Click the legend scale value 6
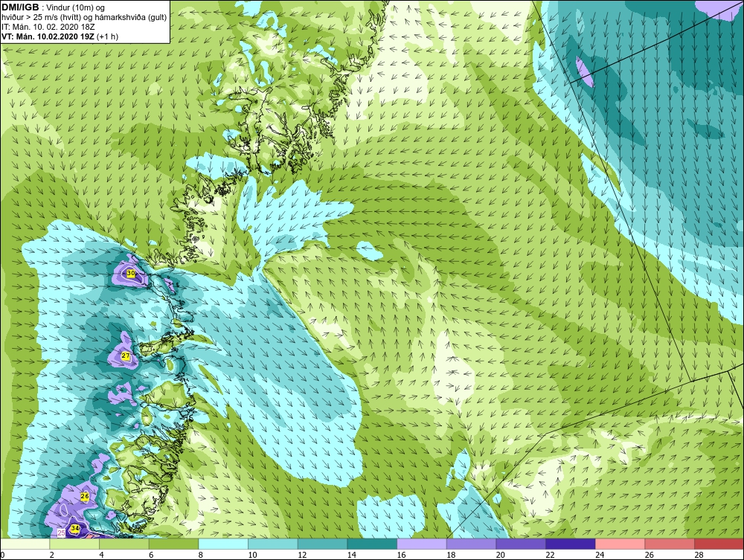 [151, 555]
